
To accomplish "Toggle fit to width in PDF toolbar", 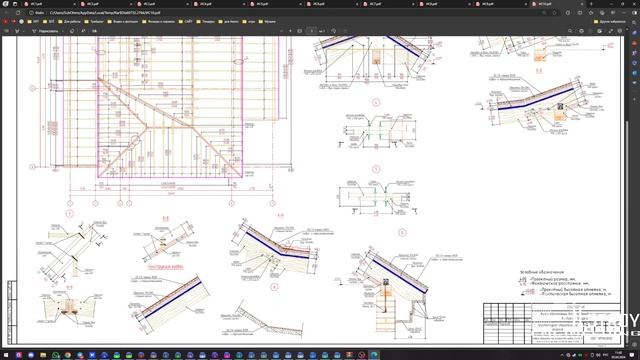I will click(x=300, y=31).
